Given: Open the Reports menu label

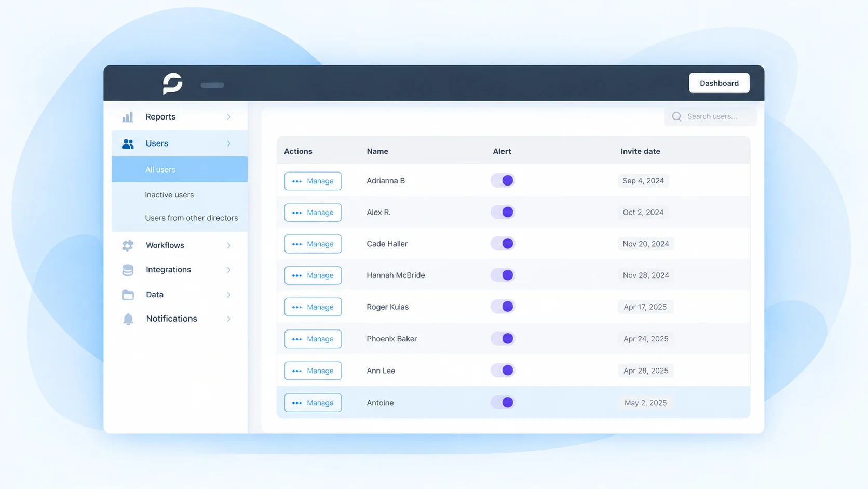Looking at the screenshot, I should pyautogui.click(x=160, y=117).
